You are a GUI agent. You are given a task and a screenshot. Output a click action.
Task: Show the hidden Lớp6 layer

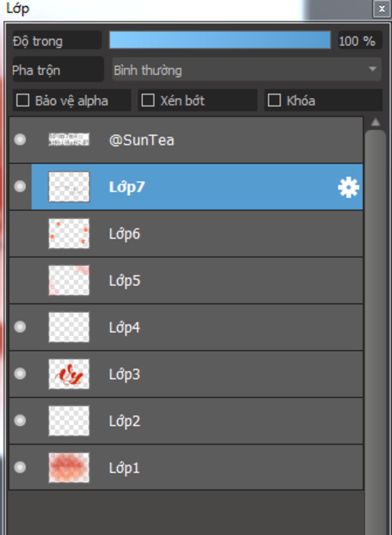pos(20,233)
